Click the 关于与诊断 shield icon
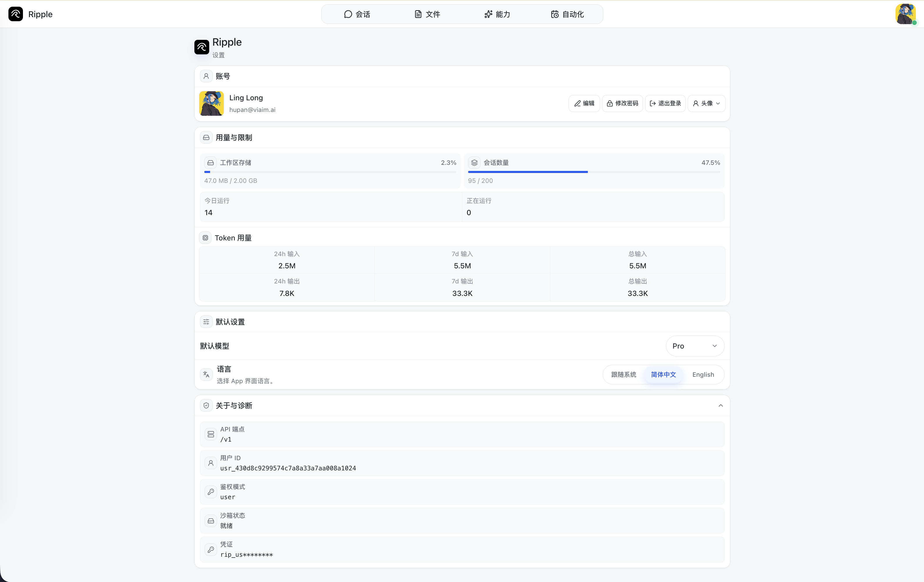The height and width of the screenshot is (582, 924). 206,406
